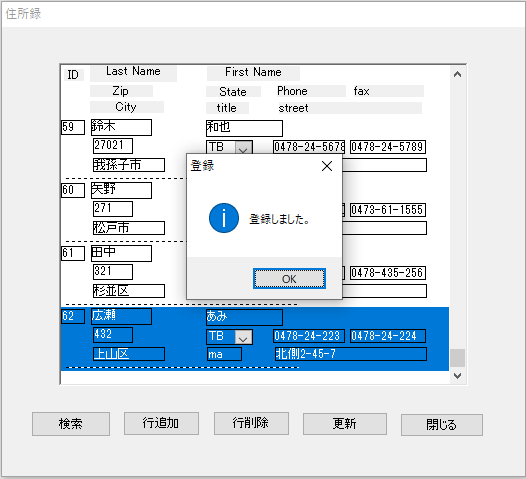Click the scrollbar down arrow in the list

tap(457, 376)
